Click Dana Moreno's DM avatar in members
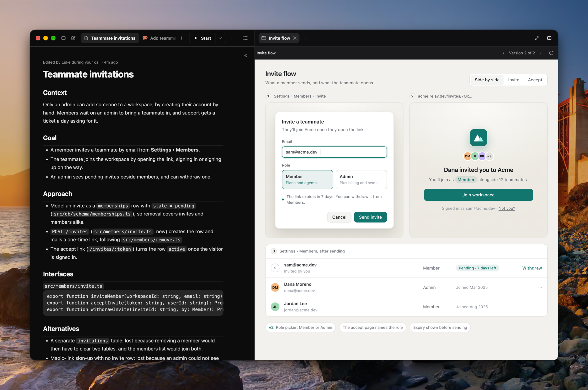 275,288
